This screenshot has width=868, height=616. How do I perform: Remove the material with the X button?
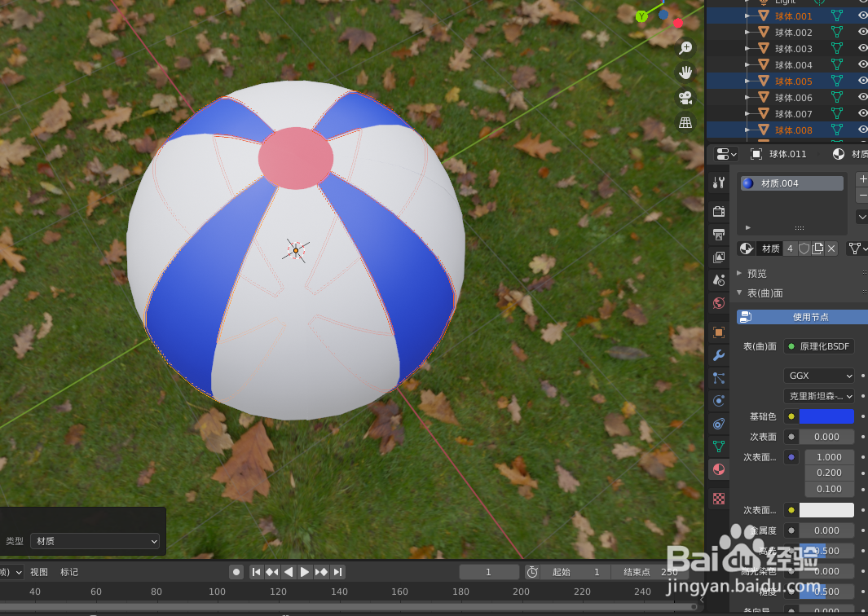click(832, 249)
